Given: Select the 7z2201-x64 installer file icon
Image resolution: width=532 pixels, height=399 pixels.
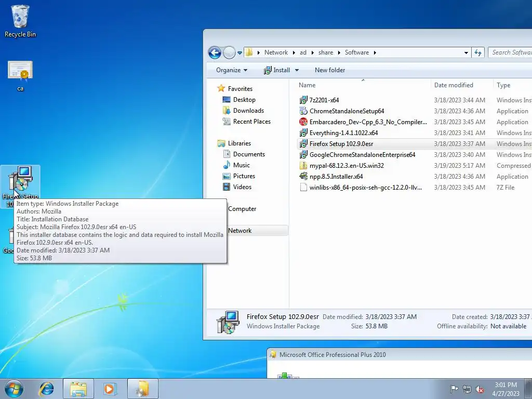Looking at the screenshot, I should point(303,100).
